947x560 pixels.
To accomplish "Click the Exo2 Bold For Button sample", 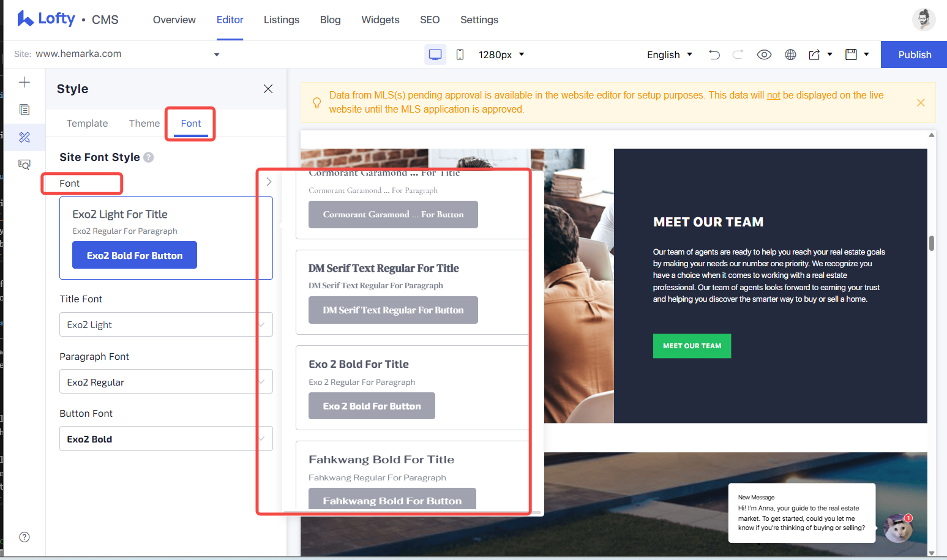I will pos(135,255).
